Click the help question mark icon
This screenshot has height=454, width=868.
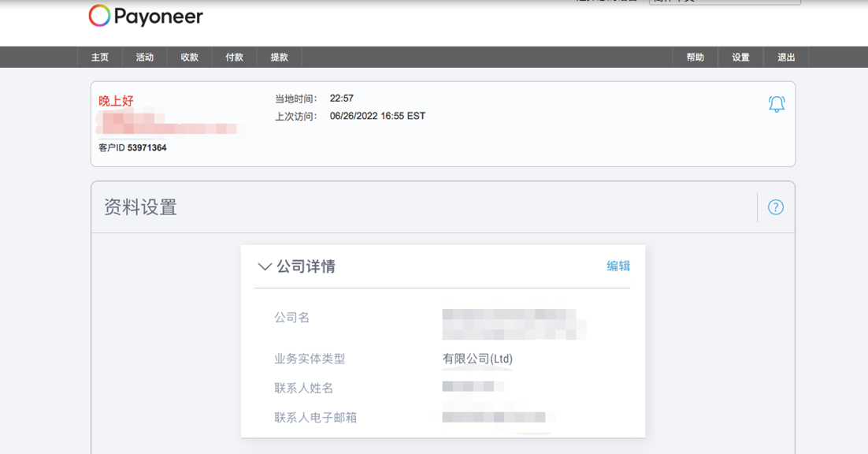(x=775, y=207)
